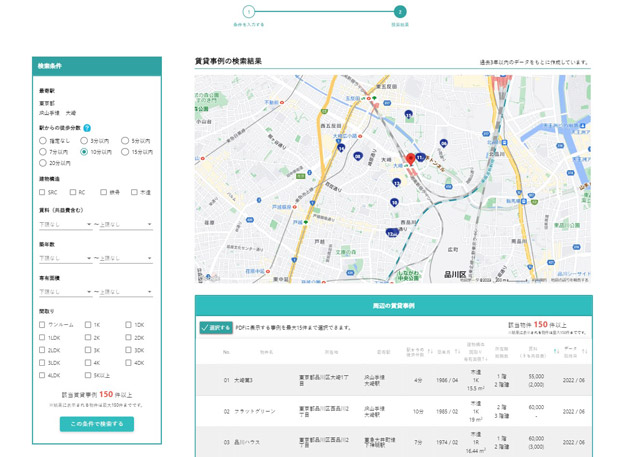Check the SRC building structure box
Image resolution: width=640 pixels, height=457 pixels.
(42, 192)
